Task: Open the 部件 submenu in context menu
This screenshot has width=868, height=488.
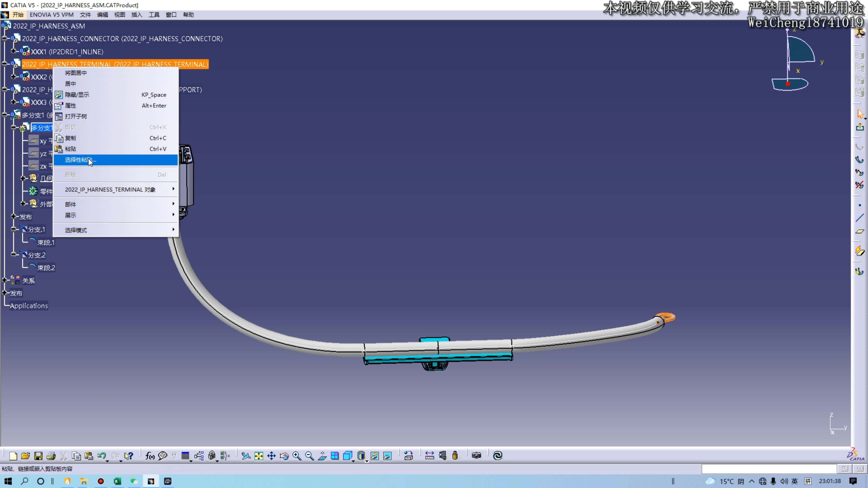Action: pos(116,204)
